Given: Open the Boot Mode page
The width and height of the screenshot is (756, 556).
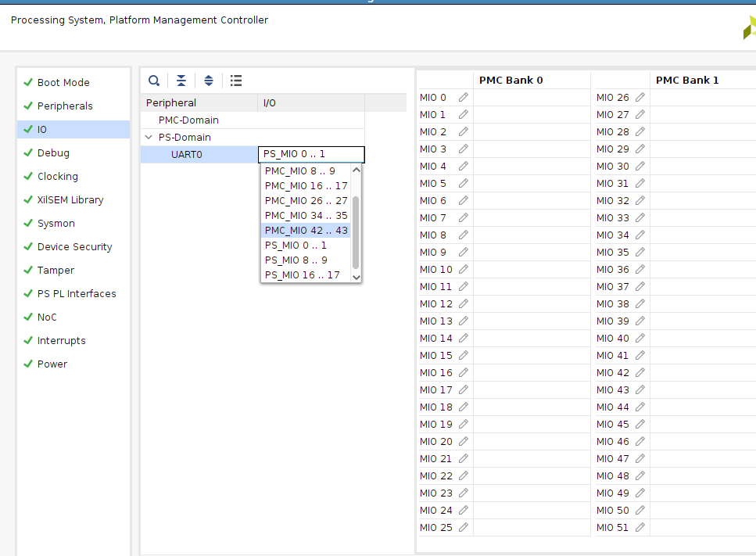Looking at the screenshot, I should tap(63, 82).
